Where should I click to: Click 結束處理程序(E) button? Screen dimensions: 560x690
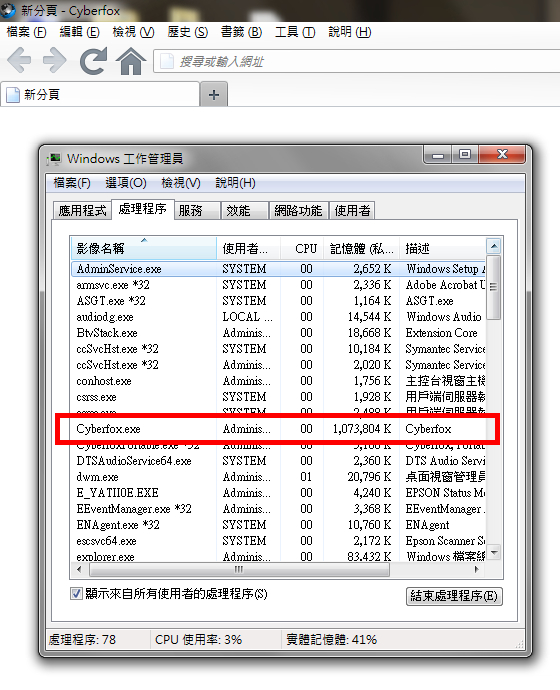pos(454,596)
